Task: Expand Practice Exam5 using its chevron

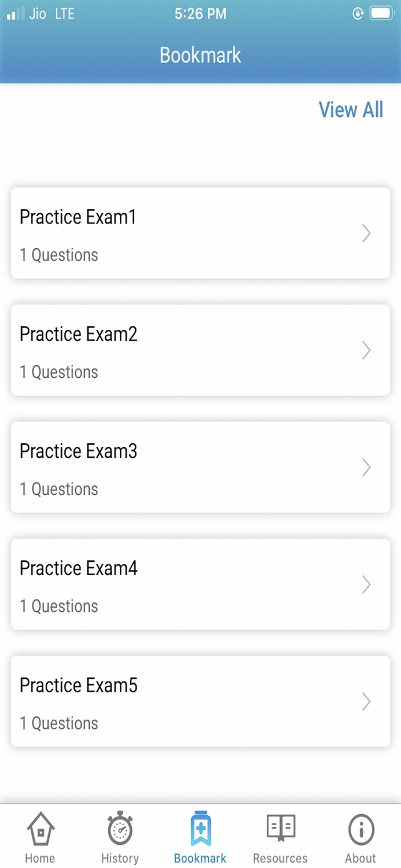Action: click(366, 701)
